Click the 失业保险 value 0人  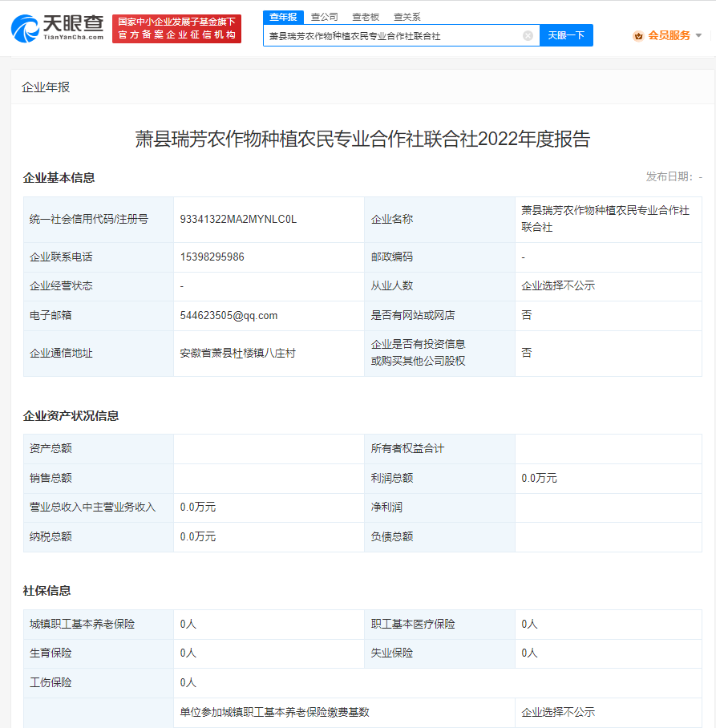[529, 653]
